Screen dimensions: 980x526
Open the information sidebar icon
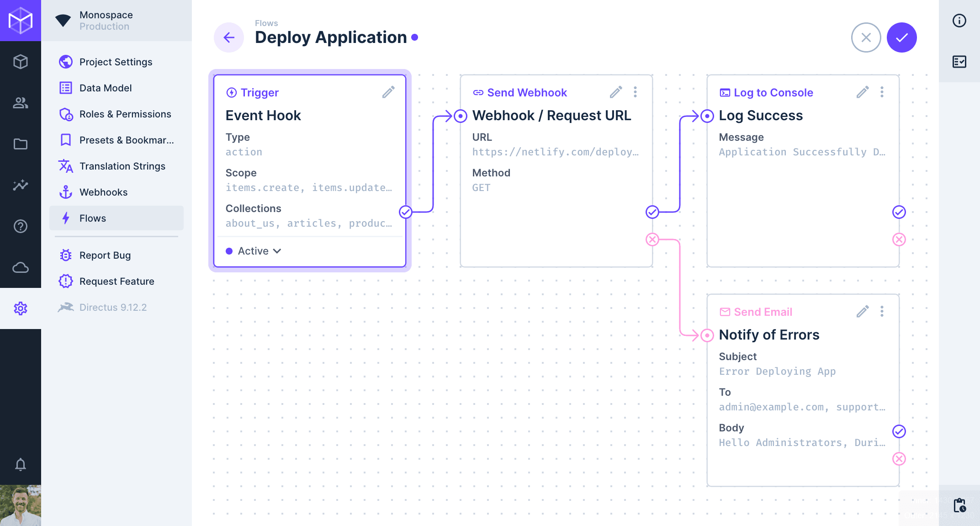pos(959,21)
